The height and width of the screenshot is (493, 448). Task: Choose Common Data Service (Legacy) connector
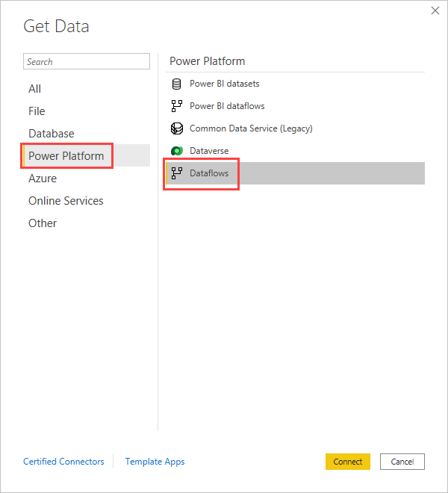[x=295, y=128]
